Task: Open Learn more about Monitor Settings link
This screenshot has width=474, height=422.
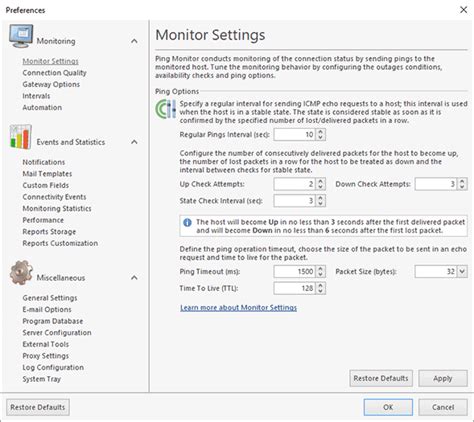Action: click(238, 308)
